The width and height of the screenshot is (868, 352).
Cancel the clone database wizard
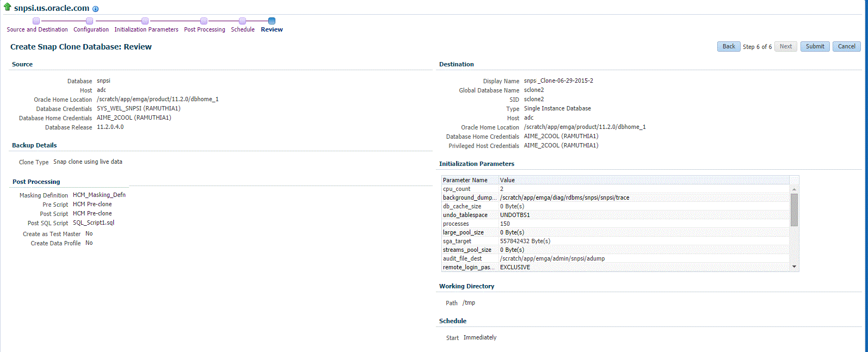coord(846,46)
